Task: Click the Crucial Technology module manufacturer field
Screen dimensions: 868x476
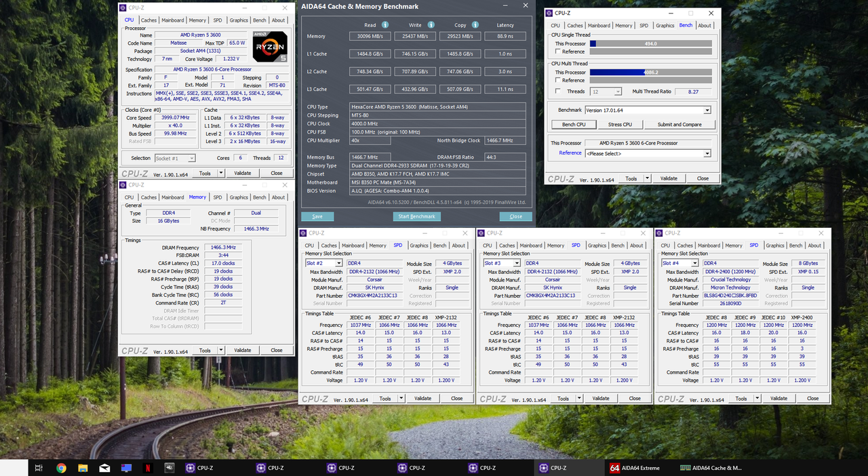Action: (x=730, y=279)
